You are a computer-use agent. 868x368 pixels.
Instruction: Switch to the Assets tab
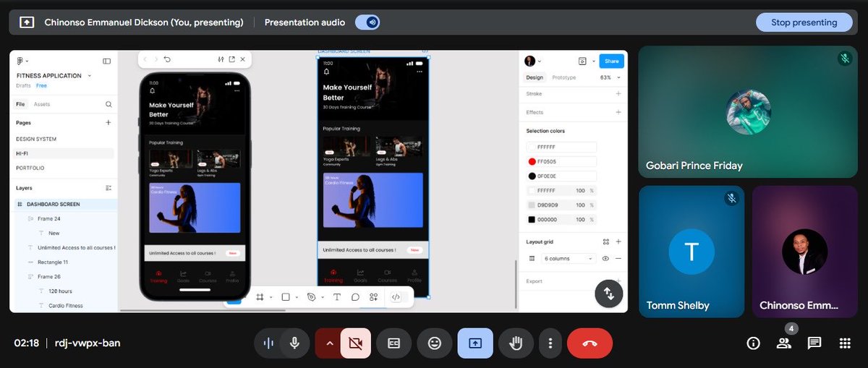42,104
